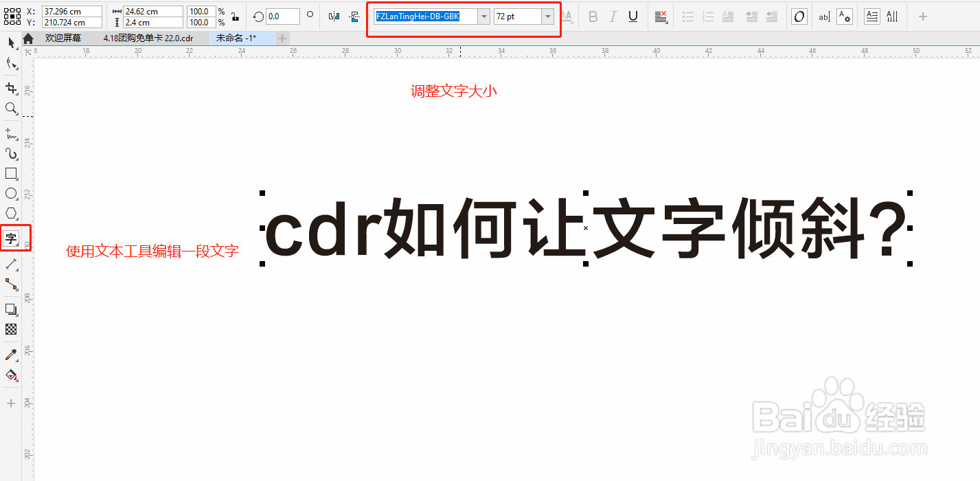980x481 pixels.
Task: Open the variable font AA flyout
Action: click(x=568, y=16)
